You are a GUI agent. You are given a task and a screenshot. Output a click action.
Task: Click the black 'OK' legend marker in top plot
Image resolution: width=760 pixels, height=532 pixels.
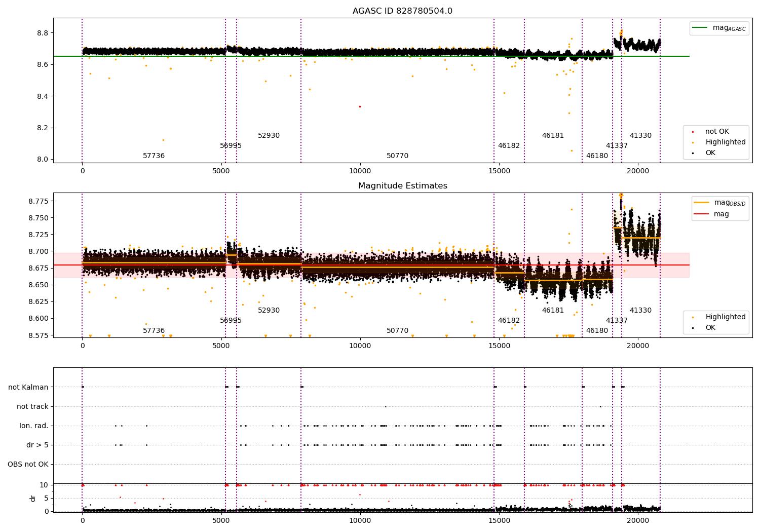click(693, 153)
